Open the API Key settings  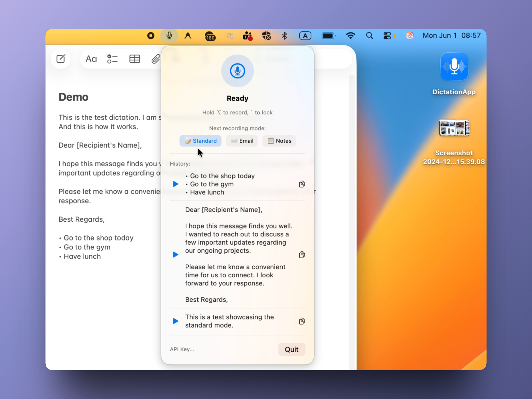(x=182, y=349)
